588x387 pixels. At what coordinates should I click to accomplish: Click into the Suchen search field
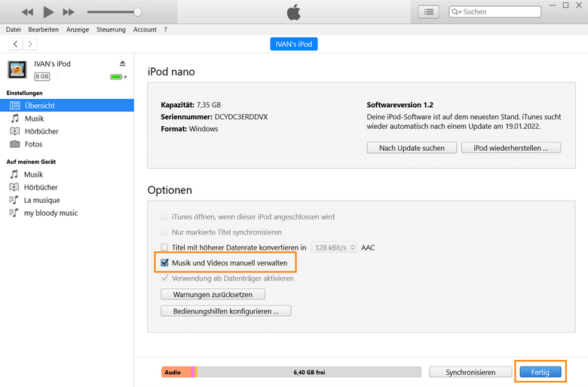coord(495,12)
